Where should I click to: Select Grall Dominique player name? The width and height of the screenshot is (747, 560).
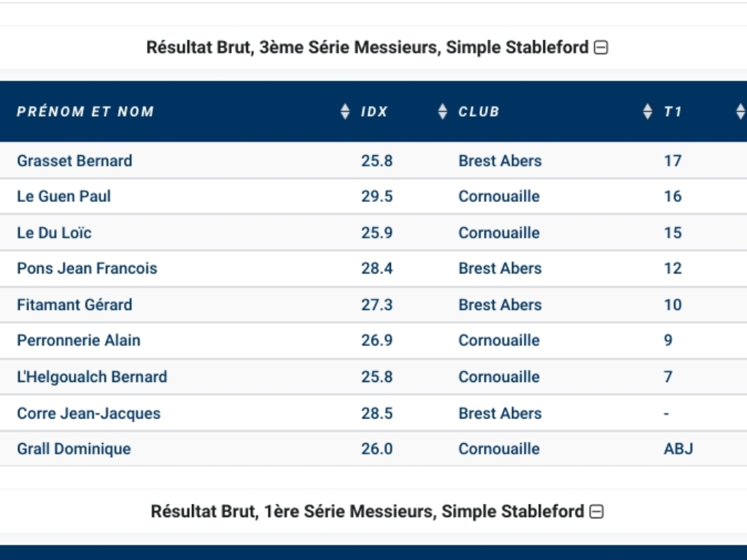tap(74, 448)
